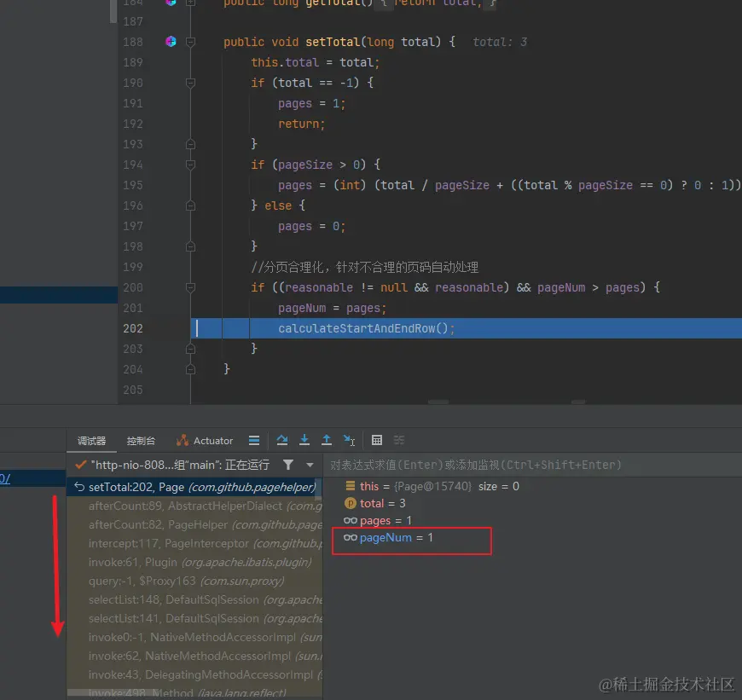This screenshot has height=700, width=742.
Task: Click the frames list vertical scrollbar
Action: 318,489
